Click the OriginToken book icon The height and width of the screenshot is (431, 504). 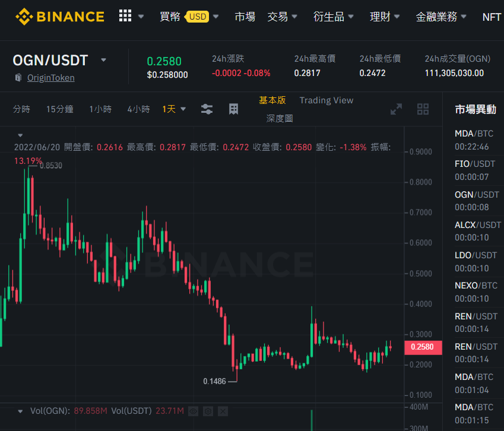[18, 77]
